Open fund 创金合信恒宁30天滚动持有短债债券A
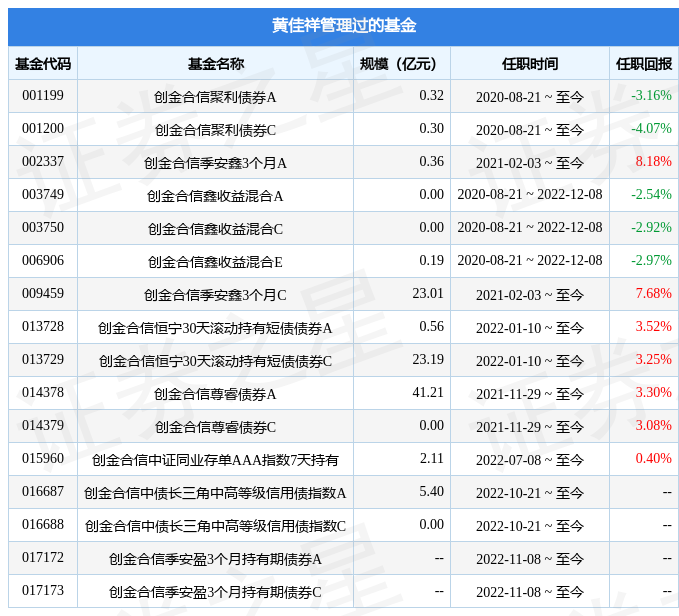The height and width of the screenshot is (616, 679). pyautogui.click(x=215, y=327)
